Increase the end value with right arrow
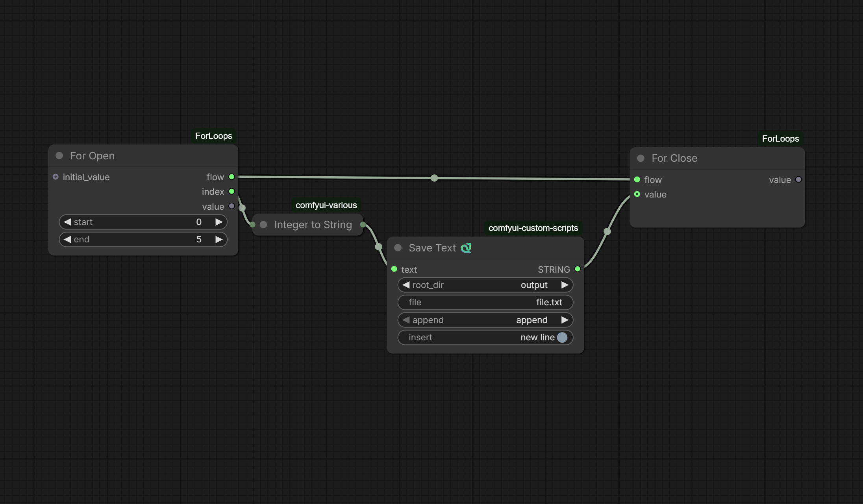Image resolution: width=863 pixels, height=504 pixels. [219, 240]
